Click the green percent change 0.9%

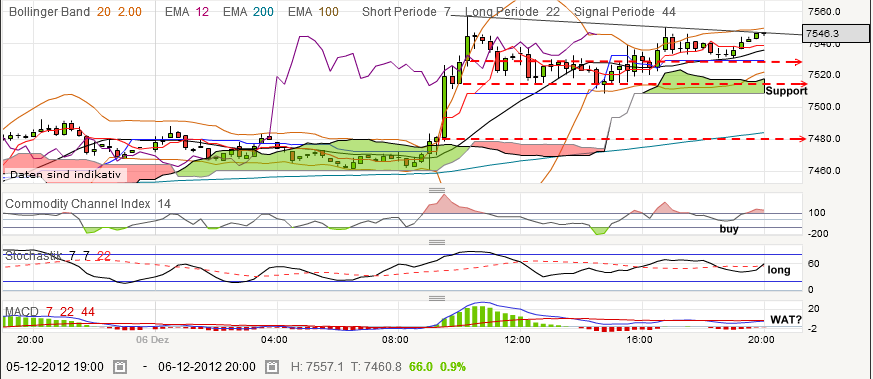coord(453,367)
